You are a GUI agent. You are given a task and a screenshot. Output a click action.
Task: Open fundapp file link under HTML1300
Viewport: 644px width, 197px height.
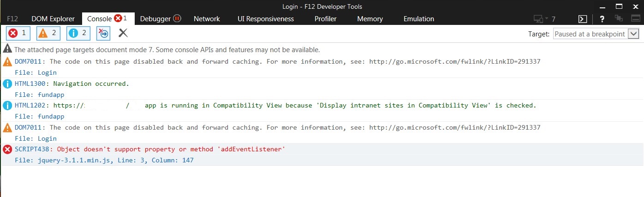39,95
